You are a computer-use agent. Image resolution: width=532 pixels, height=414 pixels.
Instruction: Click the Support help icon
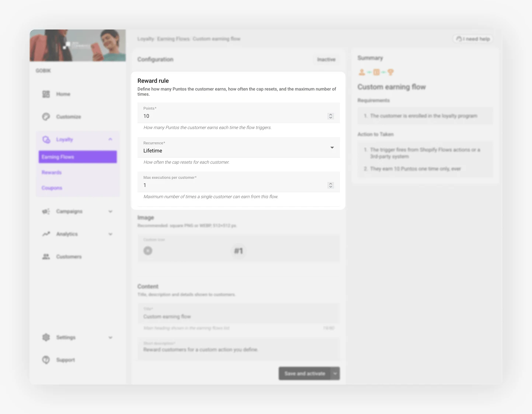pos(46,360)
